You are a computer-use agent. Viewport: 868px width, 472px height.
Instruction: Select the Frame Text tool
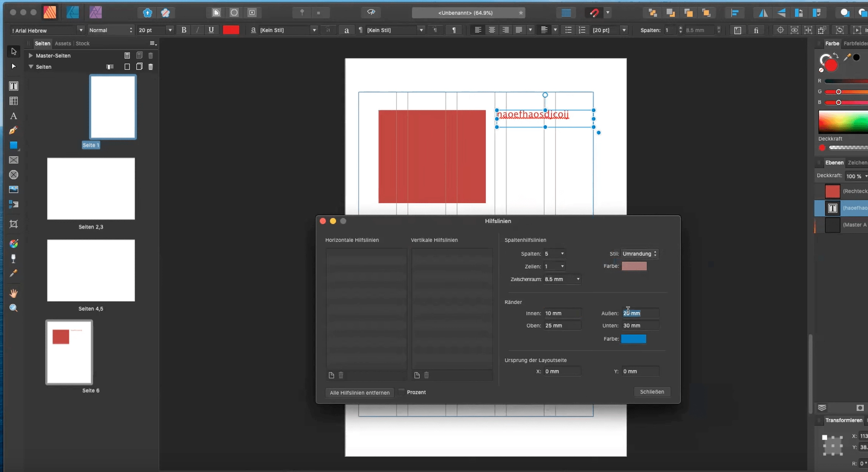pos(13,86)
